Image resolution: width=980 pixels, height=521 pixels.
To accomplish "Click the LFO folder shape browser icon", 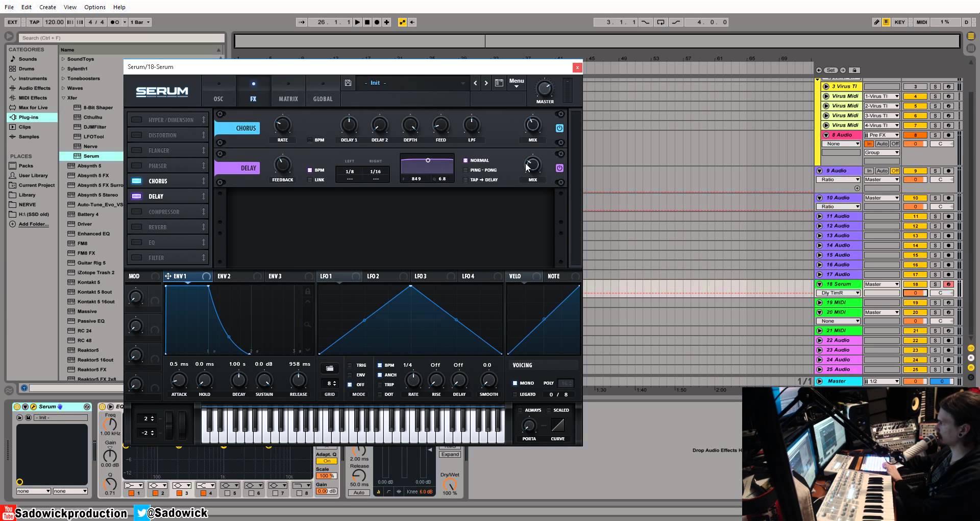I will point(329,368).
